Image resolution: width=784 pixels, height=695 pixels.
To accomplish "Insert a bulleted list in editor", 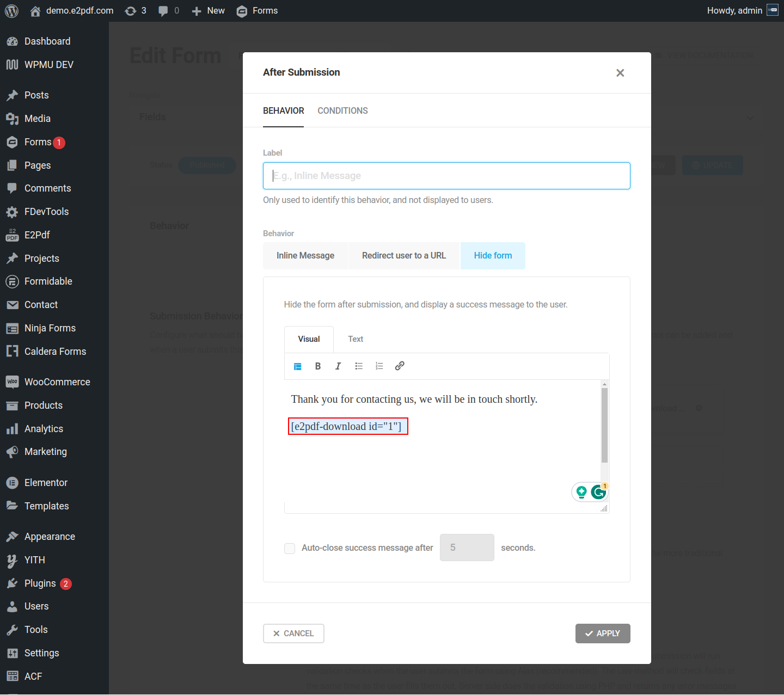I will [359, 366].
